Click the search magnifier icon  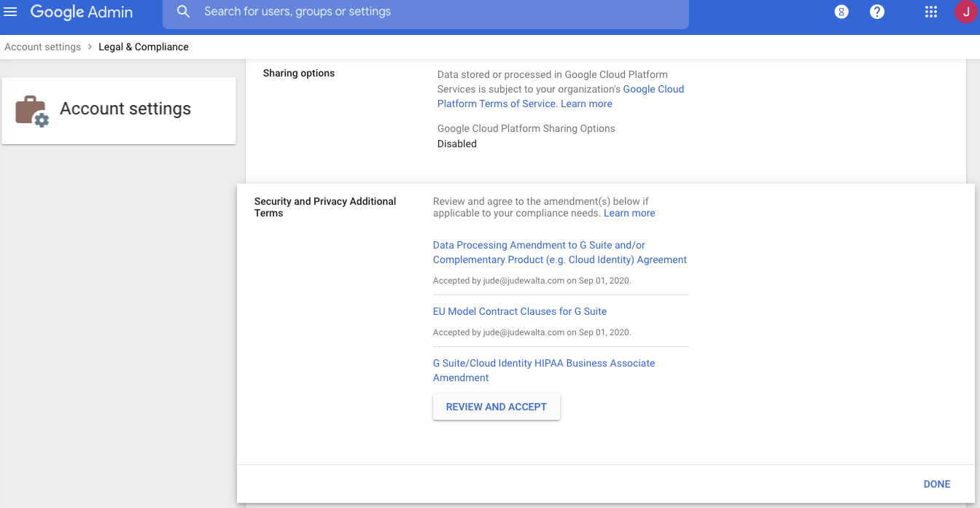pyautogui.click(x=184, y=12)
